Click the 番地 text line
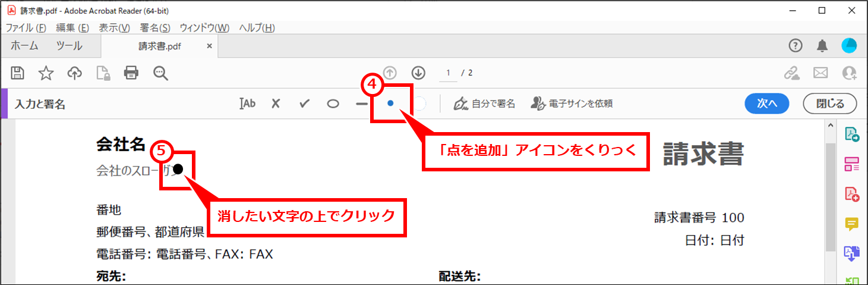The image size is (868, 285). pos(109,209)
